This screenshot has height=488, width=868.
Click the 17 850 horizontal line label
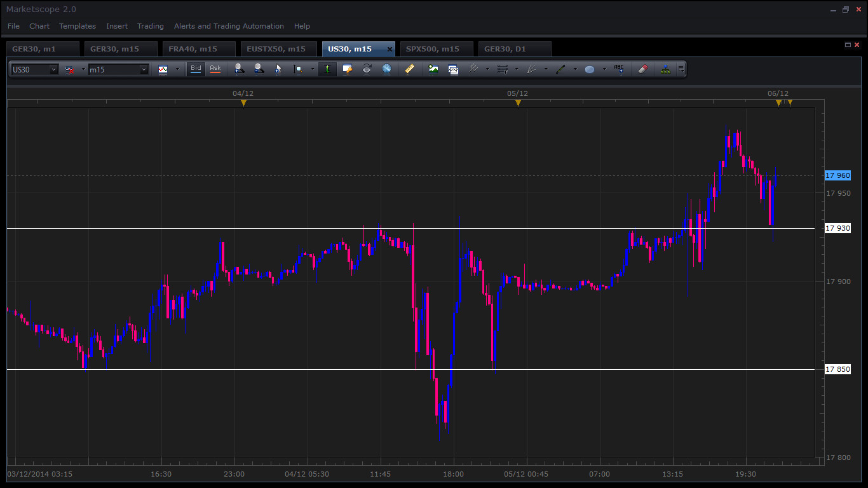click(x=837, y=369)
